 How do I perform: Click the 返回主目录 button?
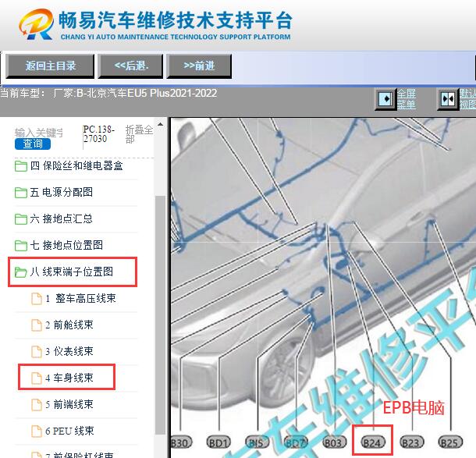pyautogui.click(x=50, y=66)
